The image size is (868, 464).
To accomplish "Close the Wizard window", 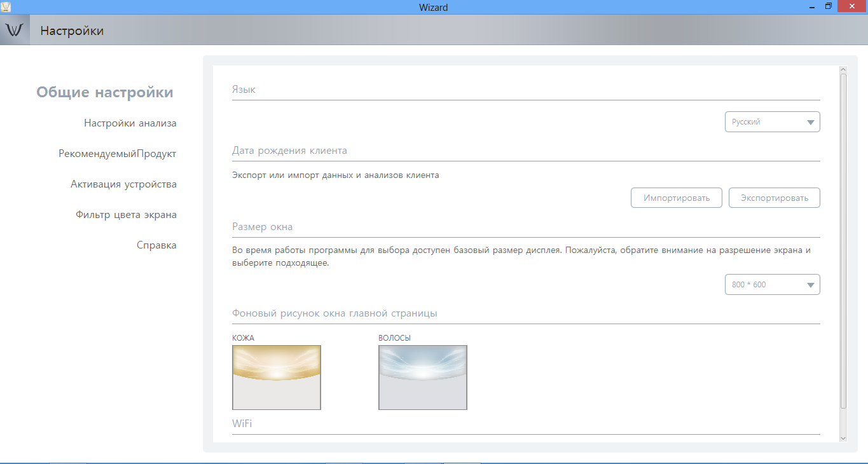I will tap(853, 6).
